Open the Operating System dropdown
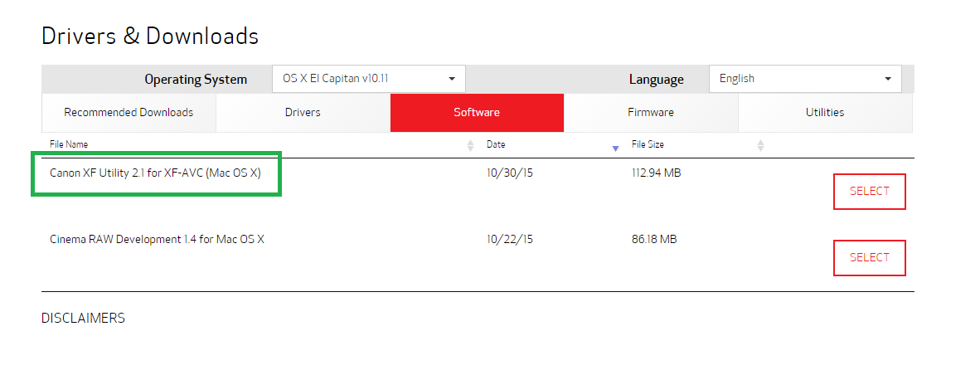The width and height of the screenshot is (980, 375). pos(369,79)
